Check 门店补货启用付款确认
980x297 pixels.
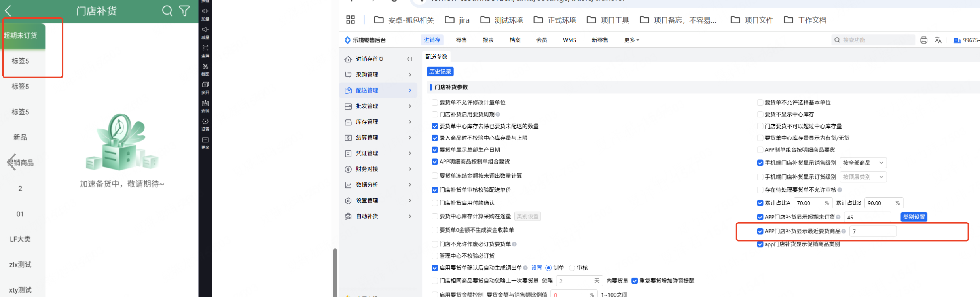pyautogui.click(x=435, y=203)
